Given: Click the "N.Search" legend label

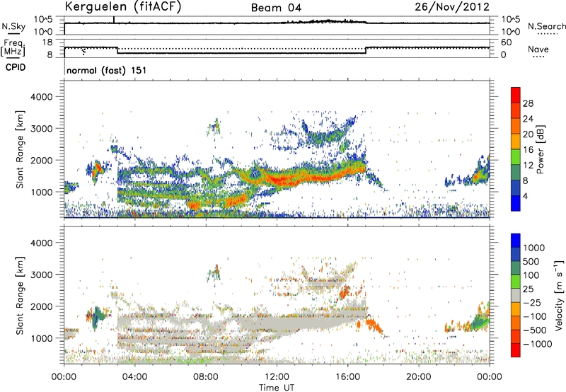Looking at the screenshot, I should pos(546,26).
